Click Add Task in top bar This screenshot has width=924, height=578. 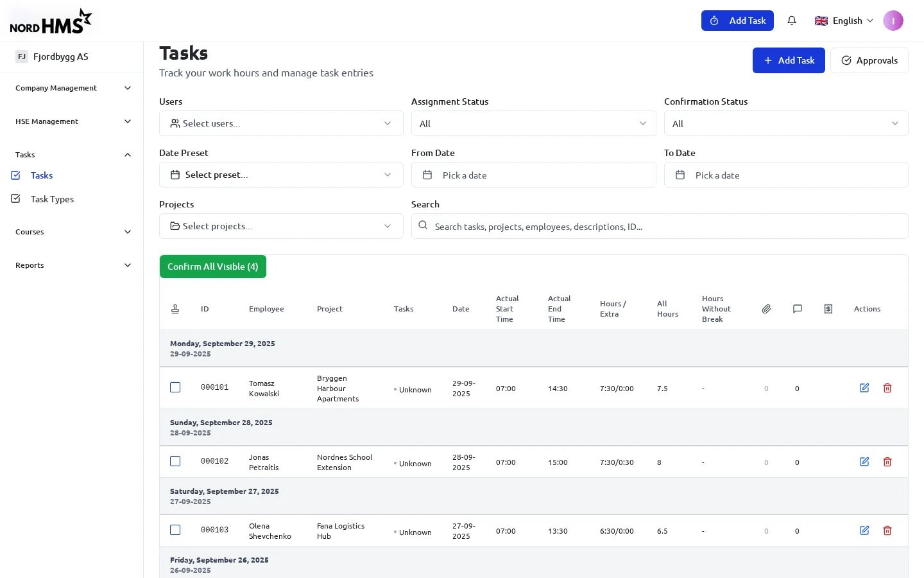coord(737,21)
